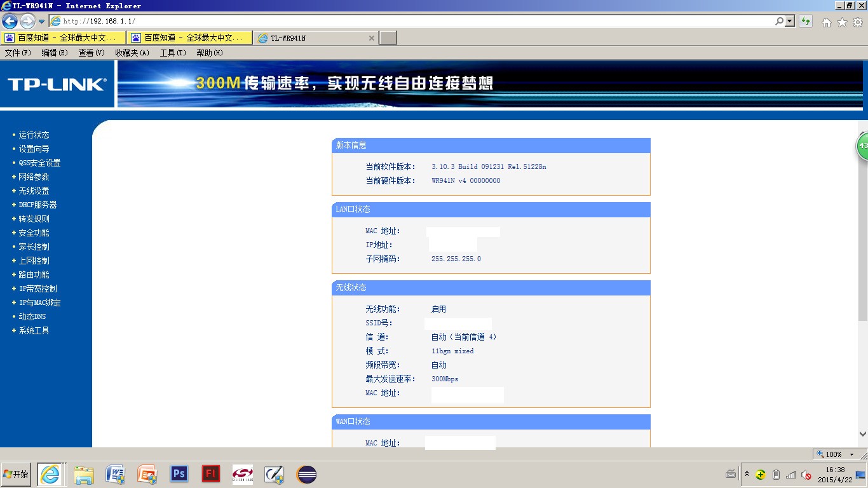This screenshot has height=488, width=868.
Task: Click the Internet Explorer taskbar icon
Action: tap(50, 474)
